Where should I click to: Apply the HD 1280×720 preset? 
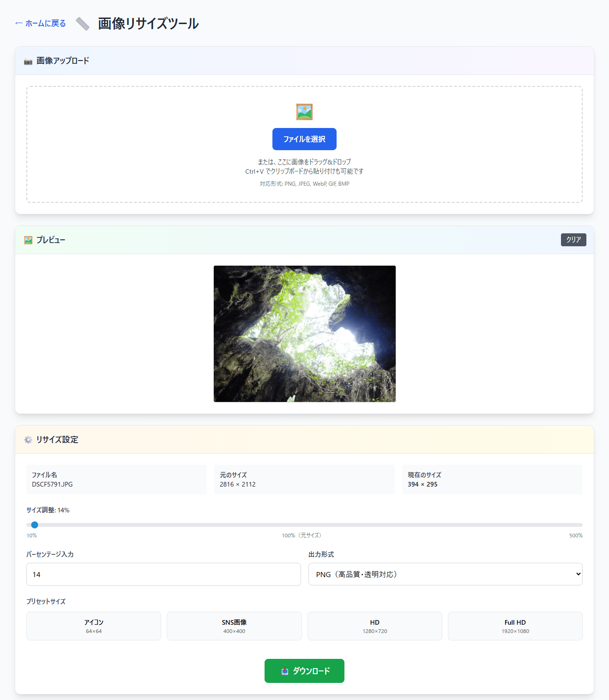click(x=374, y=626)
